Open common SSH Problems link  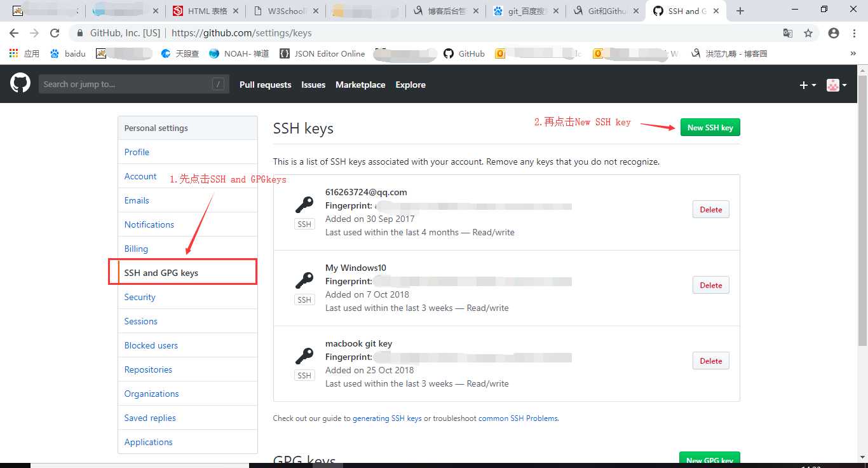click(518, 418)
